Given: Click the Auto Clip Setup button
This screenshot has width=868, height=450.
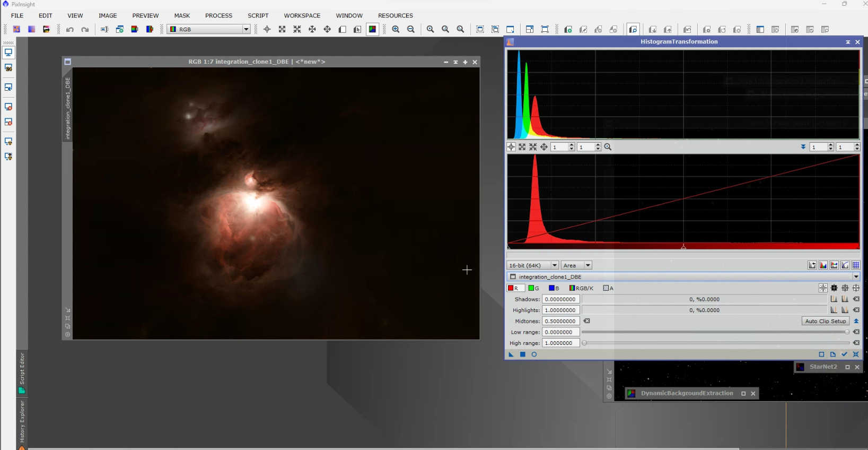Looking at the screenshot, I should (826, 321).
